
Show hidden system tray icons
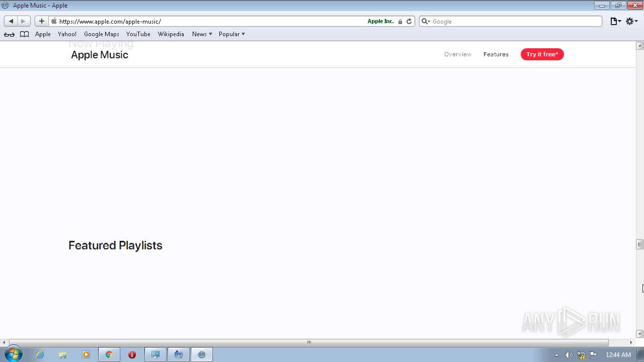coord(556,355)
